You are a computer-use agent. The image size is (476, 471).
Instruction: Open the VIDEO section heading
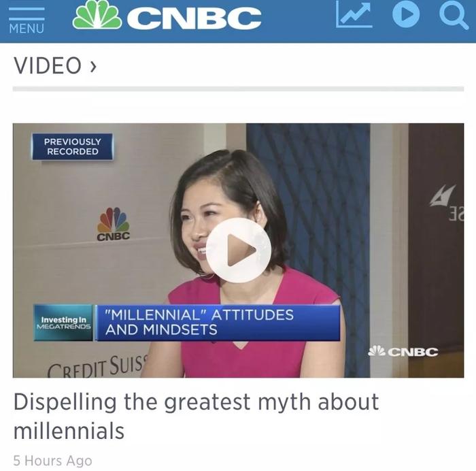point(48,65)
